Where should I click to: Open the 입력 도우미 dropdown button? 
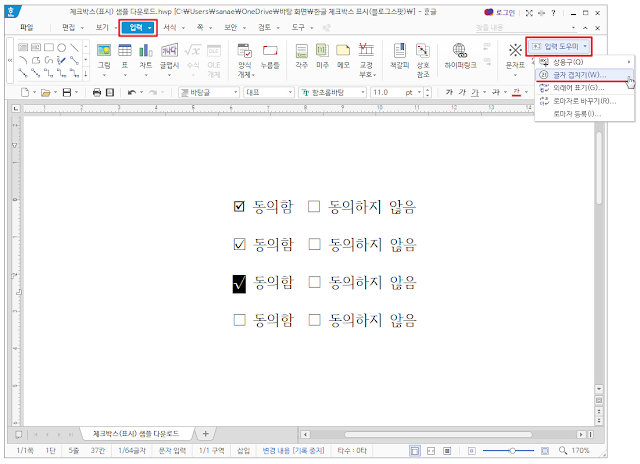pyautogui.click(x=558, y=47)
